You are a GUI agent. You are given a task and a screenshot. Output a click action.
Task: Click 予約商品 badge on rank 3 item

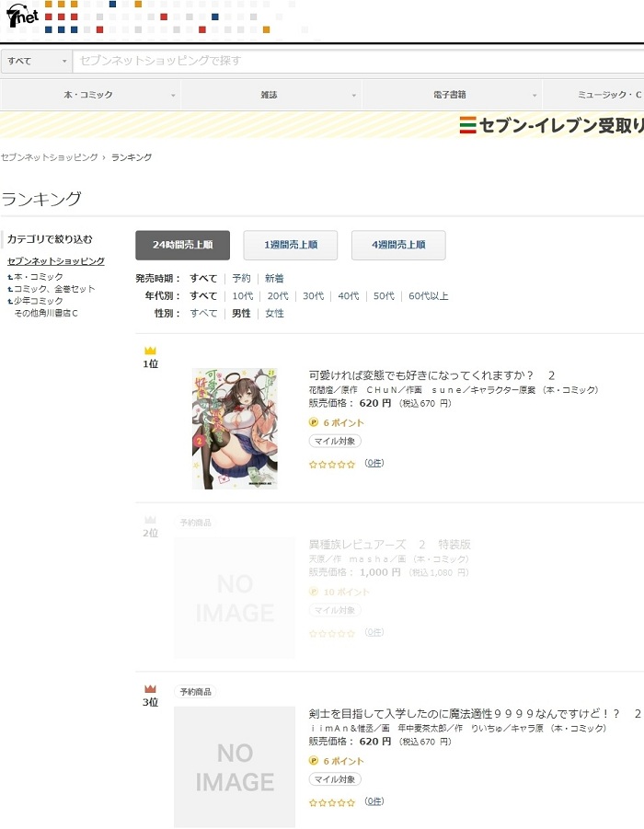click(195, 692)
